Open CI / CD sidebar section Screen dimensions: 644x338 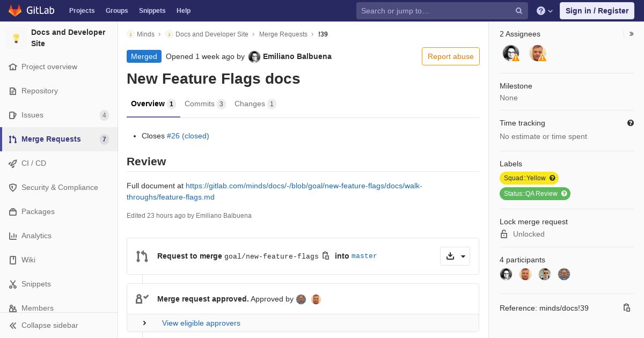(33, 163)
